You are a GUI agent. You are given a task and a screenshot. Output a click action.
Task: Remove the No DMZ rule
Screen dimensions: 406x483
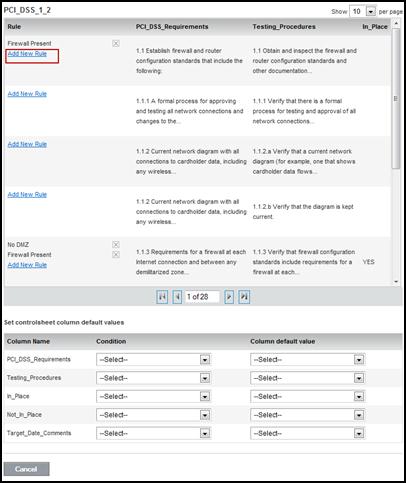pos(116,245)
